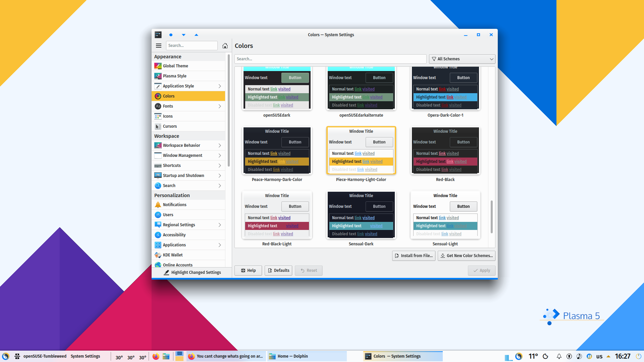
Task: Expand Shortcuts submenu
Action: click(x=220, y=166)
